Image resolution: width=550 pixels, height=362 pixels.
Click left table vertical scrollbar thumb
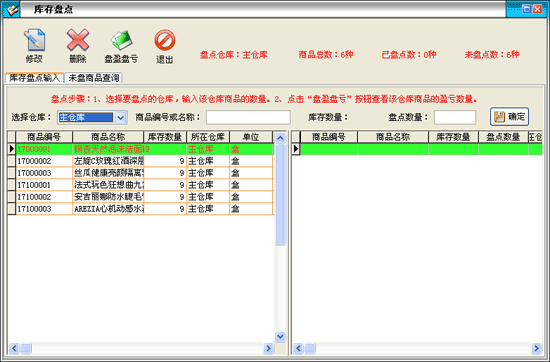[x=280, y=195]
